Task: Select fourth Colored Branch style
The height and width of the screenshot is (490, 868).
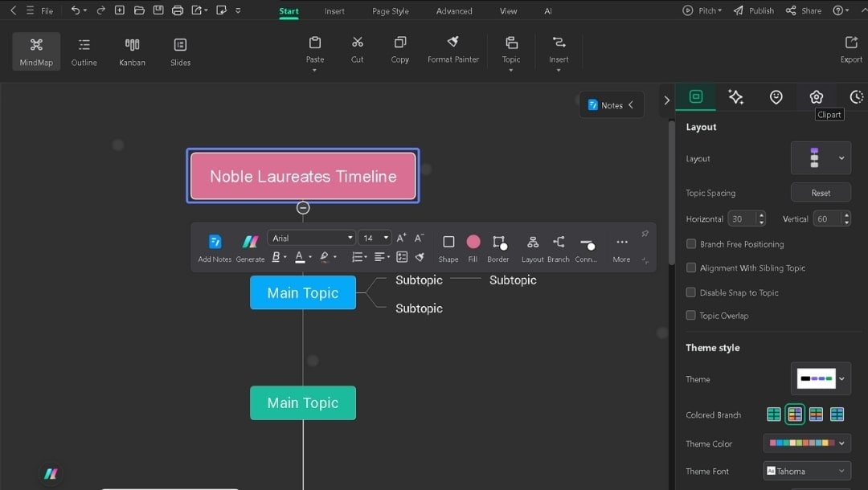Action: coord(837,414)
